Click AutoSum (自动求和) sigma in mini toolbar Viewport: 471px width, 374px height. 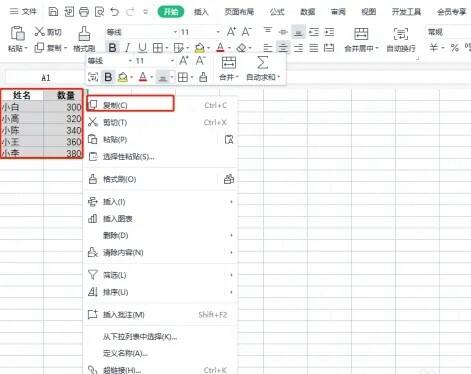click(262, 63)
